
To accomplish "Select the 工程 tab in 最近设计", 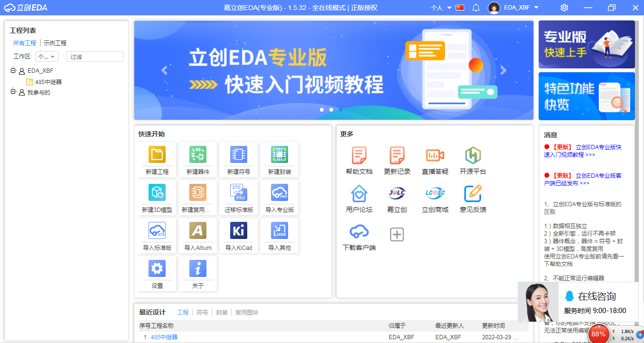I will click(x=183, y=312).
